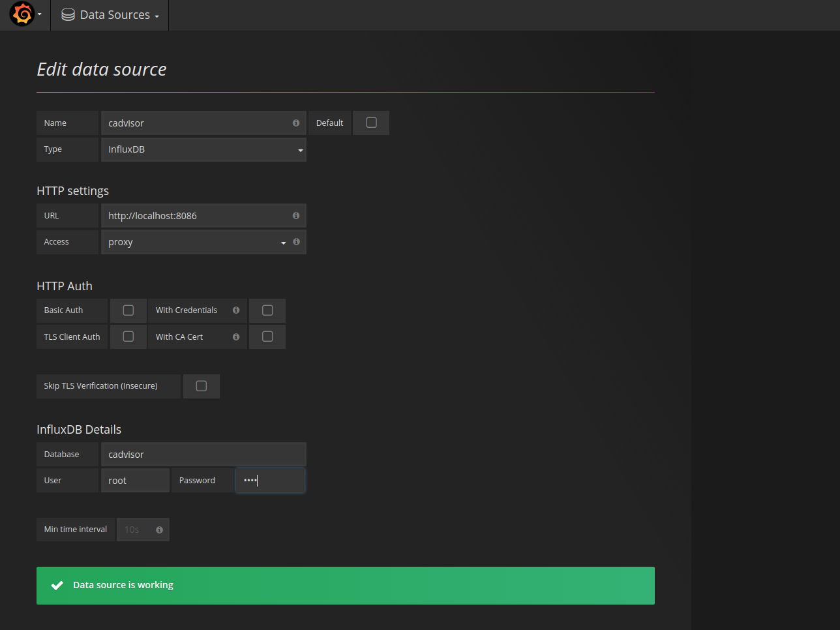Click the 'Min time interval' label
This screenshot has width=840, height=630.
pos(76,530)
